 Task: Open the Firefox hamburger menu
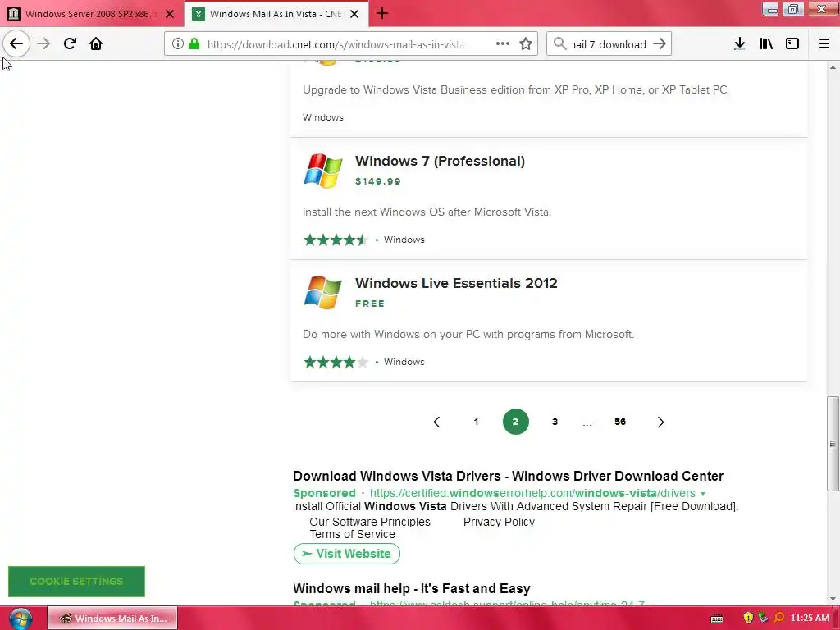click(x=824, y=44)
